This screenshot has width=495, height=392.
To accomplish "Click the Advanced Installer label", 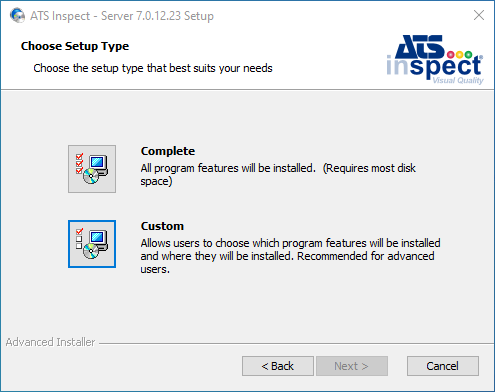I will coord(50,342).
